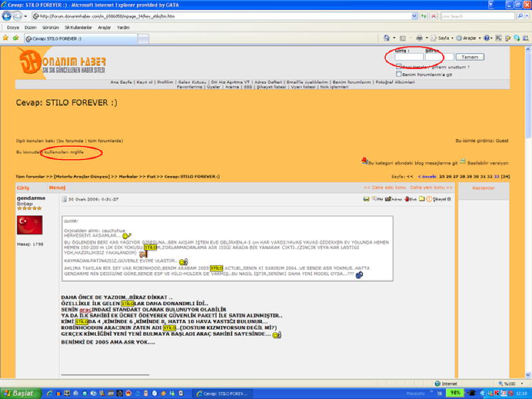Click the post date document icon
Viewport: 532px width, 399px height.
[x=64, y=199]
